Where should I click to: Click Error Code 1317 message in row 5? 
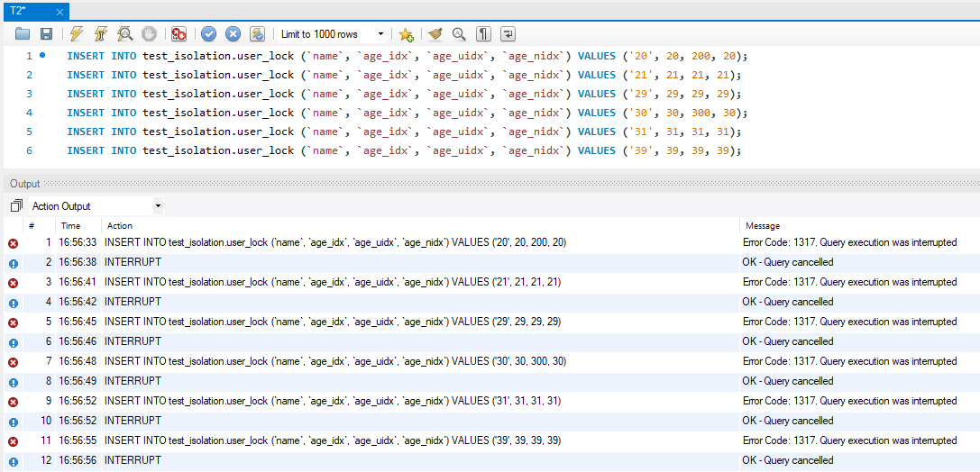850,322
